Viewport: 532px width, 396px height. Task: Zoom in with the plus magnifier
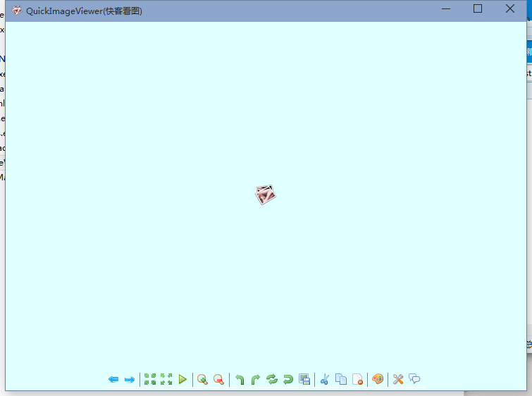point(202,379)
